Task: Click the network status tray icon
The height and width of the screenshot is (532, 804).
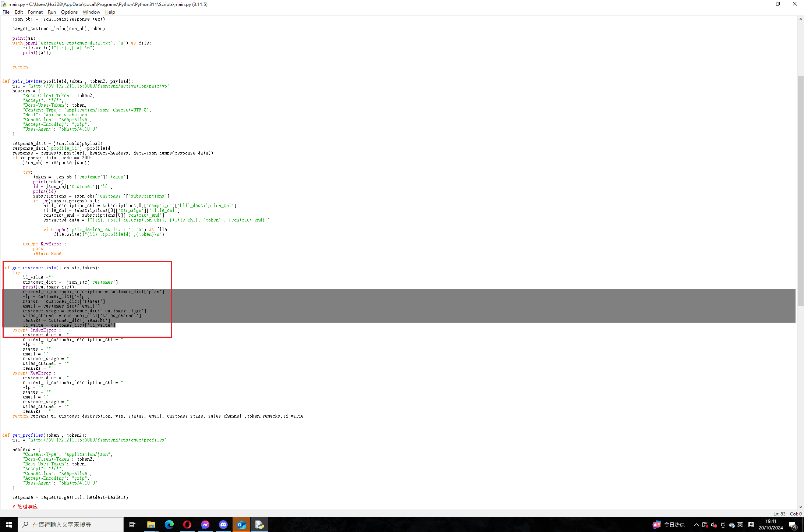Action: coord(705,525)
